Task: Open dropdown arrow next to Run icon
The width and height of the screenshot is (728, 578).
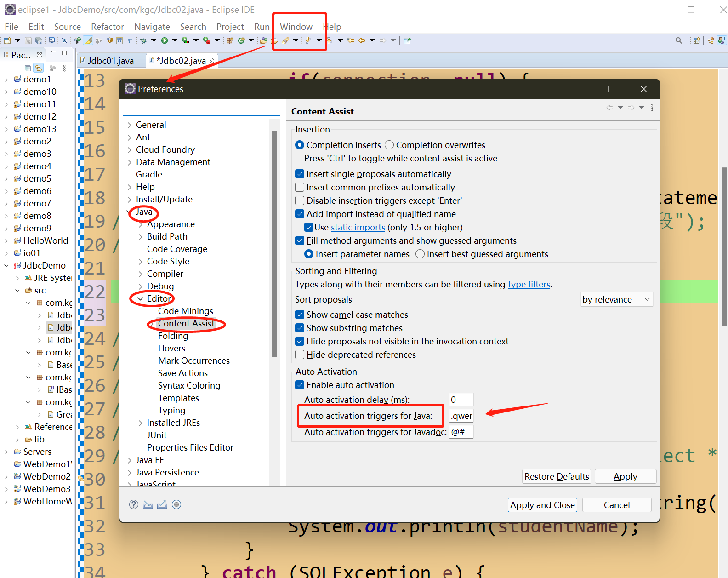Action: [175, 40]
